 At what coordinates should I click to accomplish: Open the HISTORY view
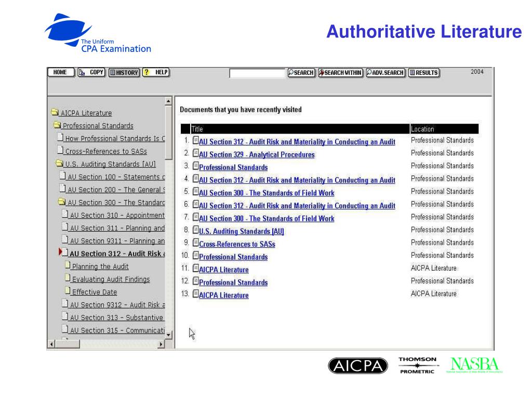click(x=124, y=72)
